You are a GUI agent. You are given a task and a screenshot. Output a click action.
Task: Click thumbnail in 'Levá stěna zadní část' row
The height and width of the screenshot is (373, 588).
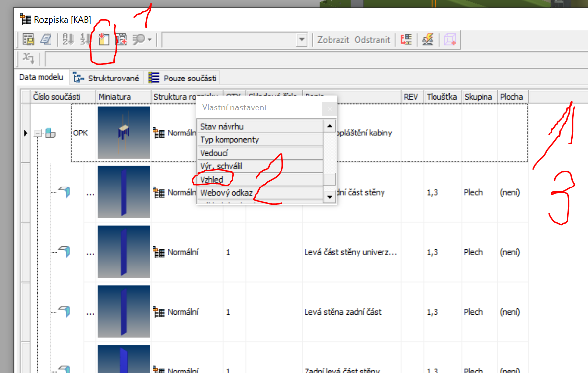(x=124, y=311)
